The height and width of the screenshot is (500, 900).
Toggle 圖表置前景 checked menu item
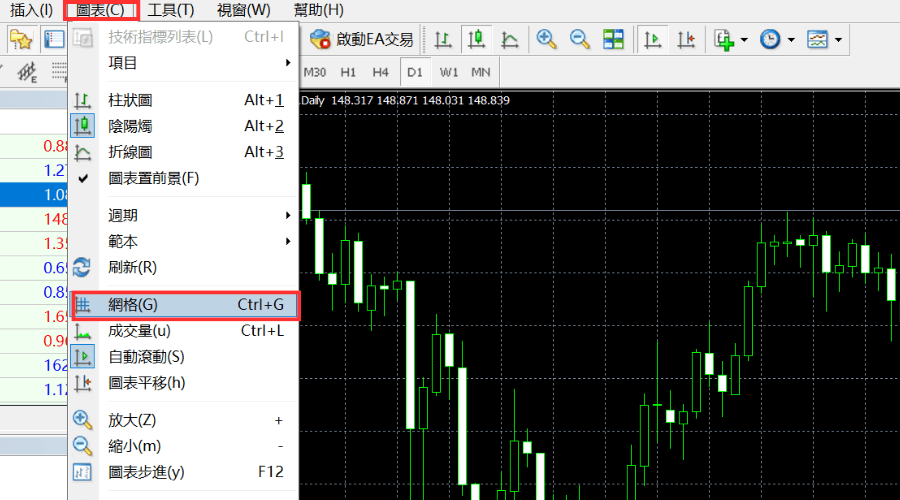pyautogui.click(x=153, y=178)
